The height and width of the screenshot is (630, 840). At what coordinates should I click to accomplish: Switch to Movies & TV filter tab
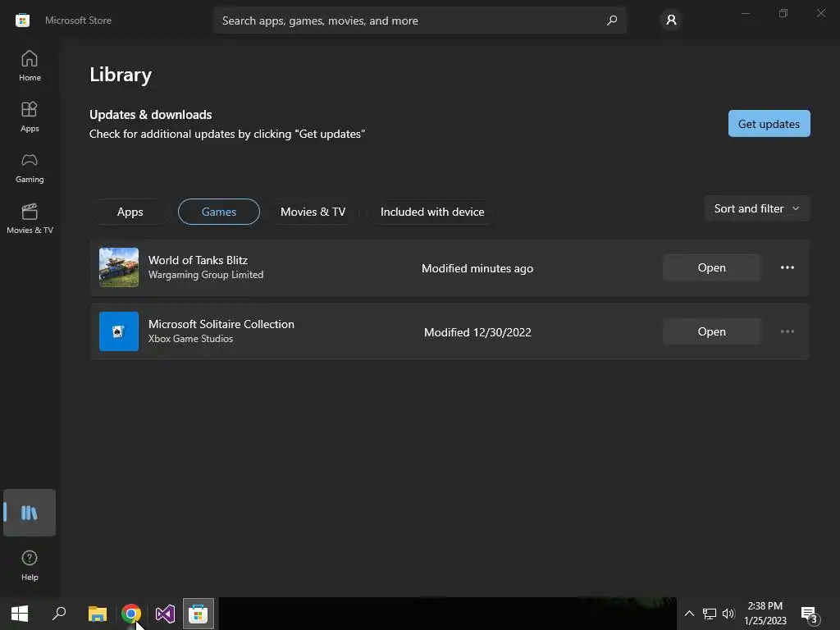point(313,212)
